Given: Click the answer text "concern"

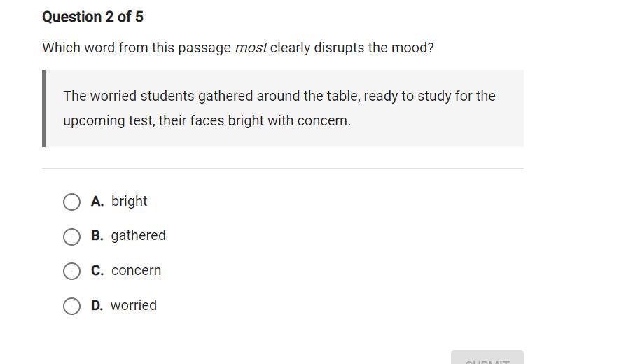Looking at the screenshot, I should 137,270.
